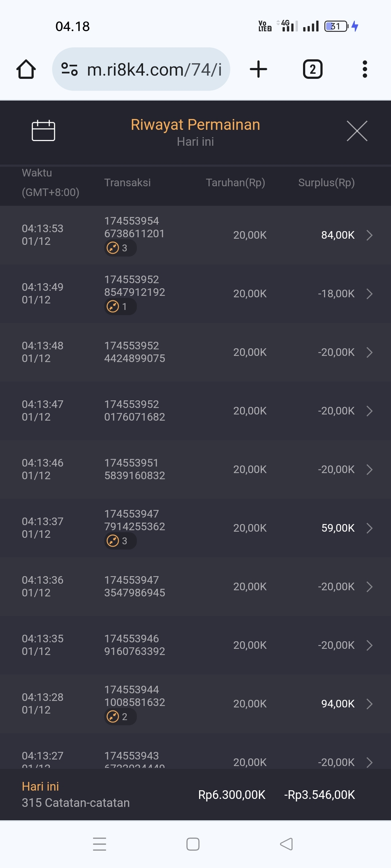
Task: Tap the browser home icon
Action: point(26,69)
